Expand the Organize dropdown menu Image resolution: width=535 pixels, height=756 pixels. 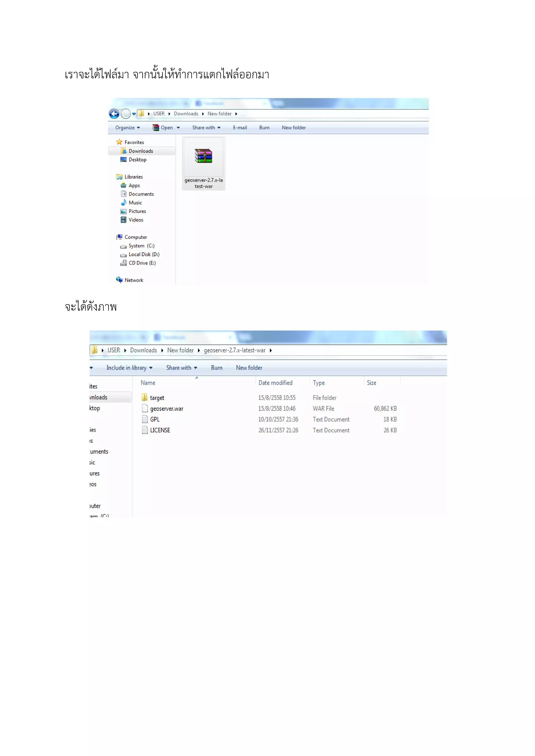[x=127, y=128]
